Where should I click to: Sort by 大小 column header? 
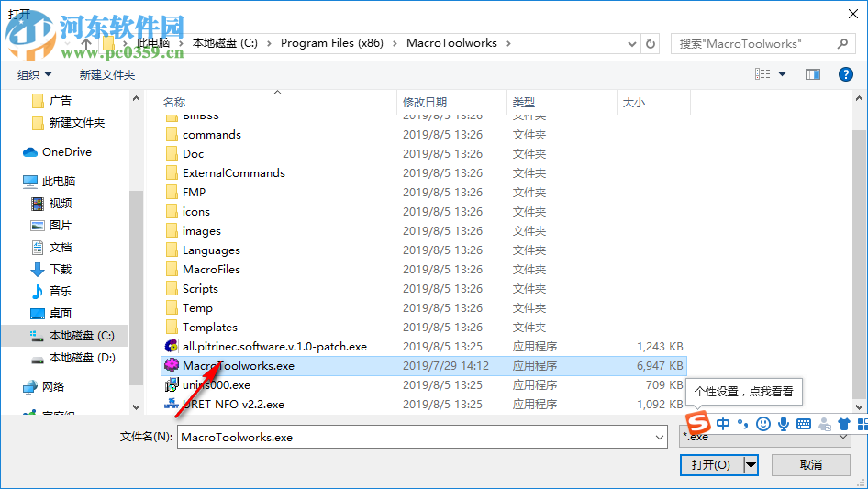(634, 102)
